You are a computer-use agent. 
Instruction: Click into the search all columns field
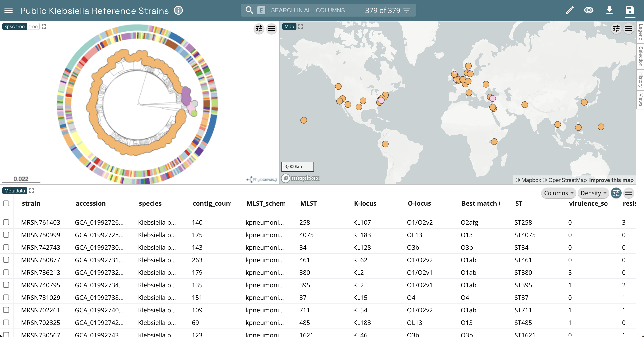(x=308, y=10)
